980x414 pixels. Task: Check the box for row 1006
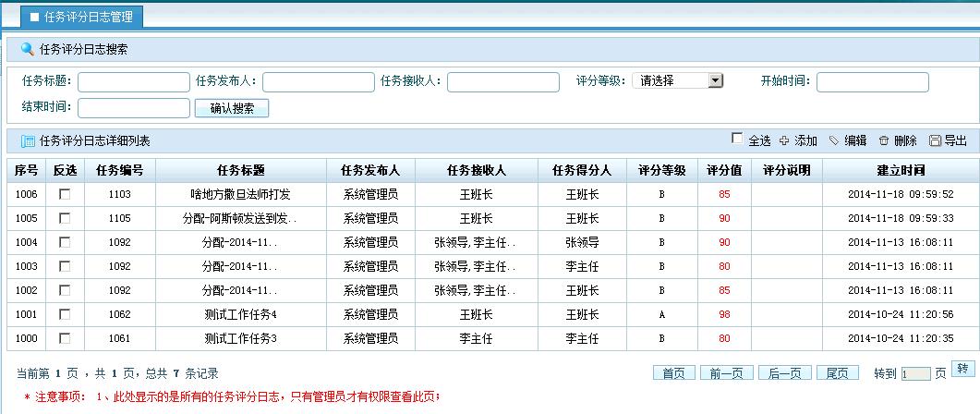pos(65,194)
